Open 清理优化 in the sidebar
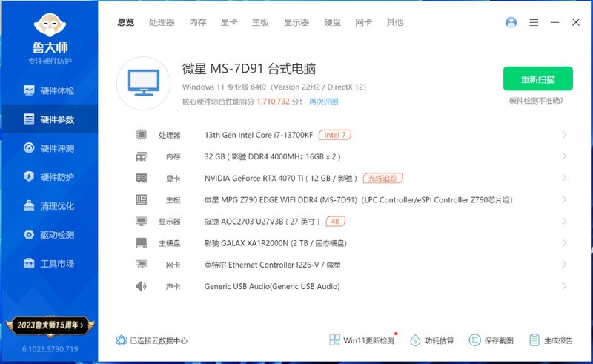593x364 pixels. click(x=49, y=206)
